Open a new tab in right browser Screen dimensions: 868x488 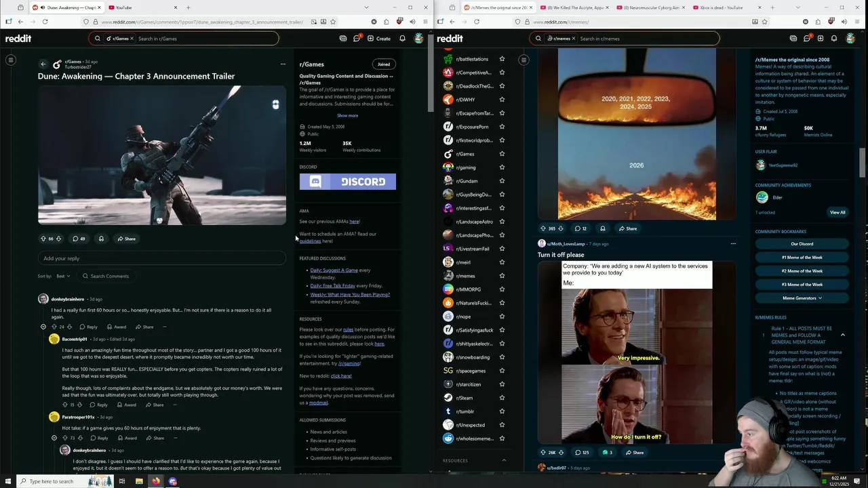(x=772, y=7)
